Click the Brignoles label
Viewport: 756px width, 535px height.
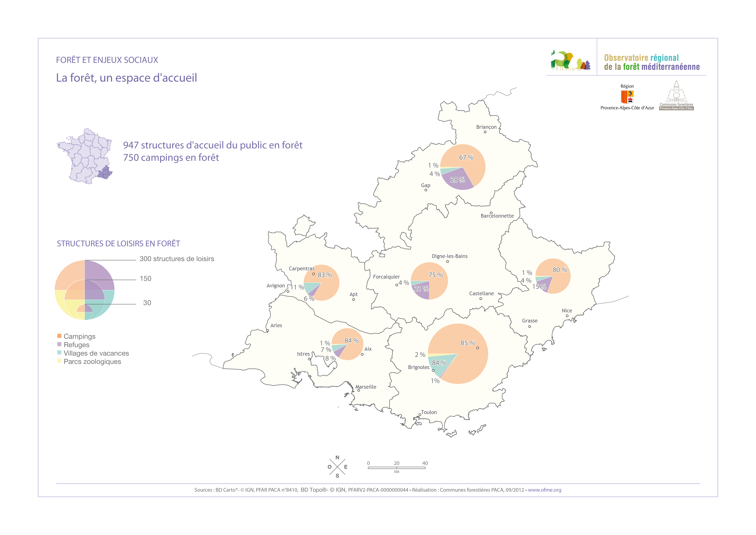pyautogui.click(x=419, y=367)
